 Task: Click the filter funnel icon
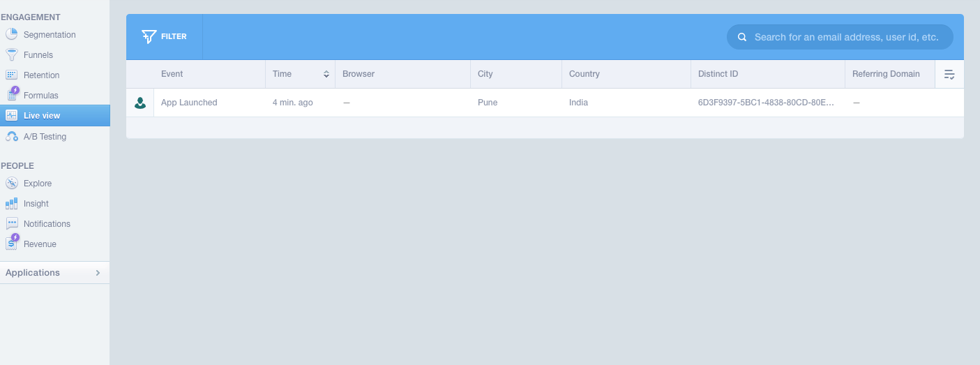149,36
